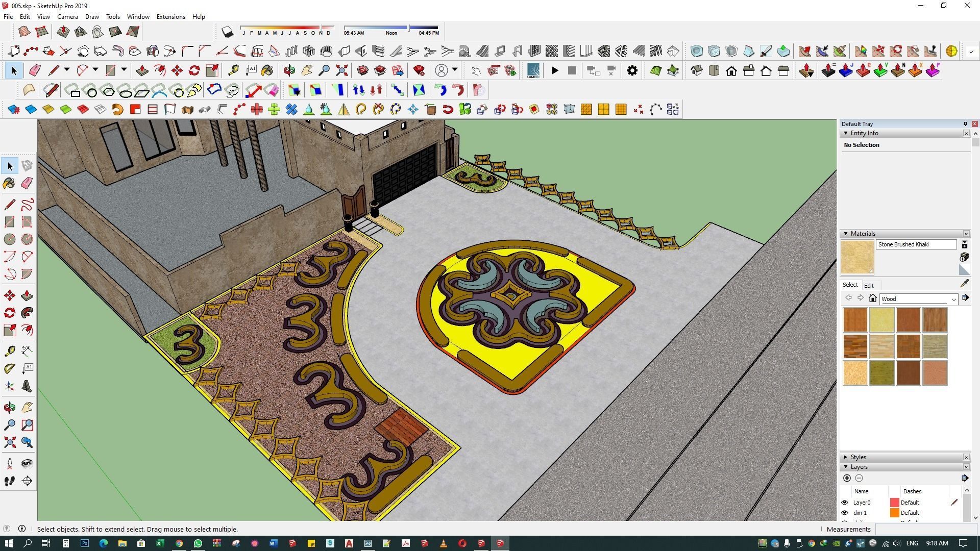Open the Materials details menu arrow
The image size is (980, 551).
click(965, 298)
